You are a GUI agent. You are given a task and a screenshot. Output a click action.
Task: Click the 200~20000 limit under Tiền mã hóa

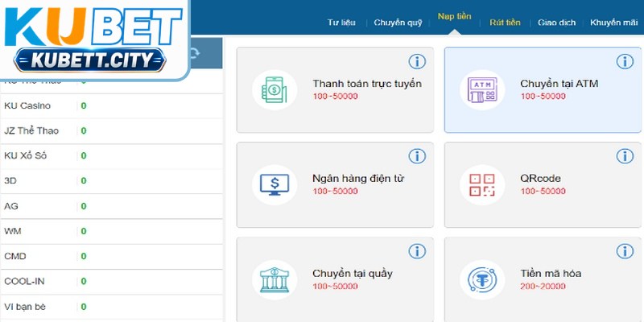click(543, 287)
